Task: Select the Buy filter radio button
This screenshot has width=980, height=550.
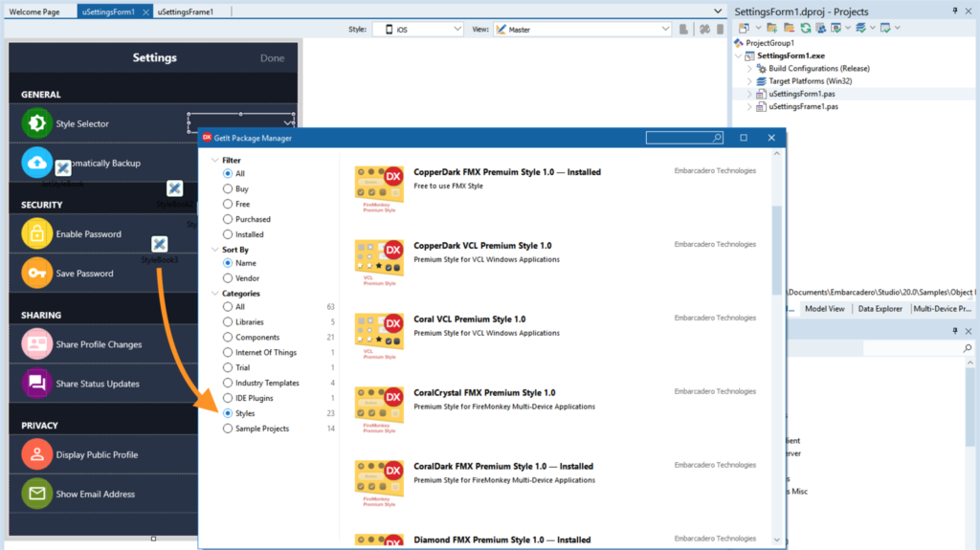Action: 228,188
